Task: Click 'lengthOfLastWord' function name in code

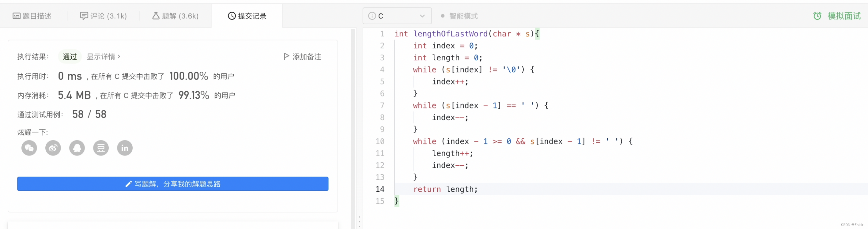Action: pos(450,34)
